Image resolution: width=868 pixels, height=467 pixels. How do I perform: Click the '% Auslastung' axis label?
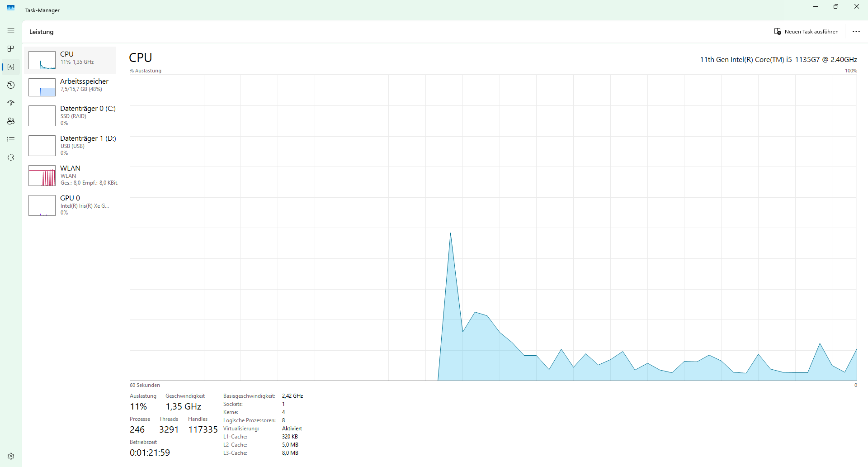[x=146, y=71]
